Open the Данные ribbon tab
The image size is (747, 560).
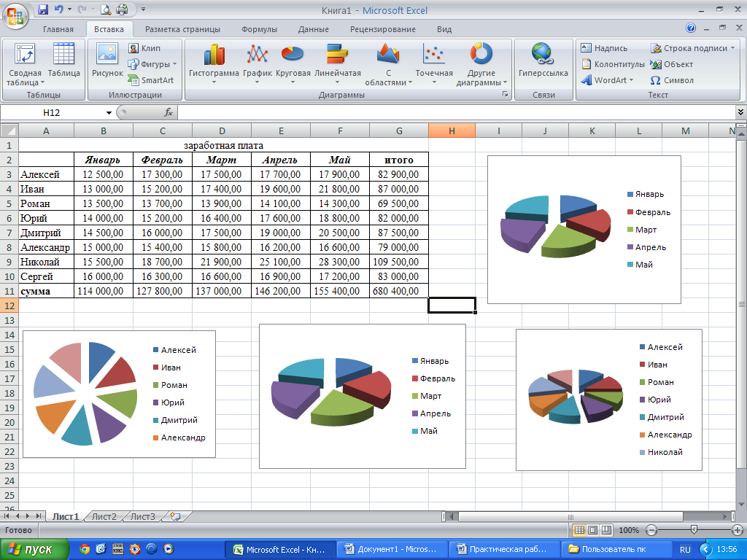point(314,29)
